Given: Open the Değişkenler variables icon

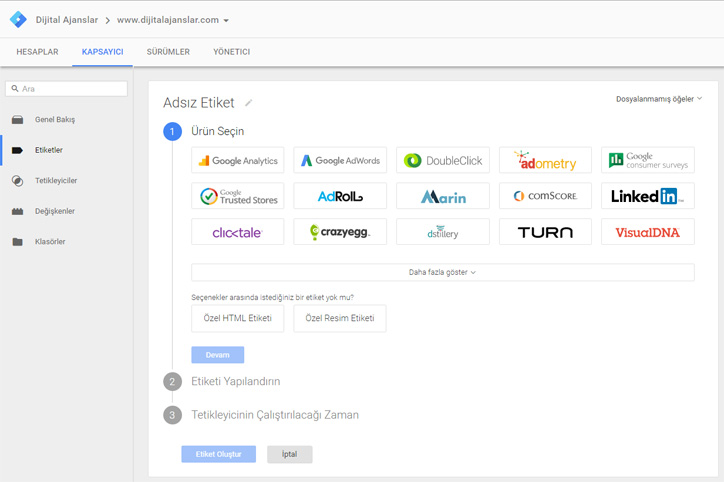Looking at the screenshot, I should pos(18,211).
